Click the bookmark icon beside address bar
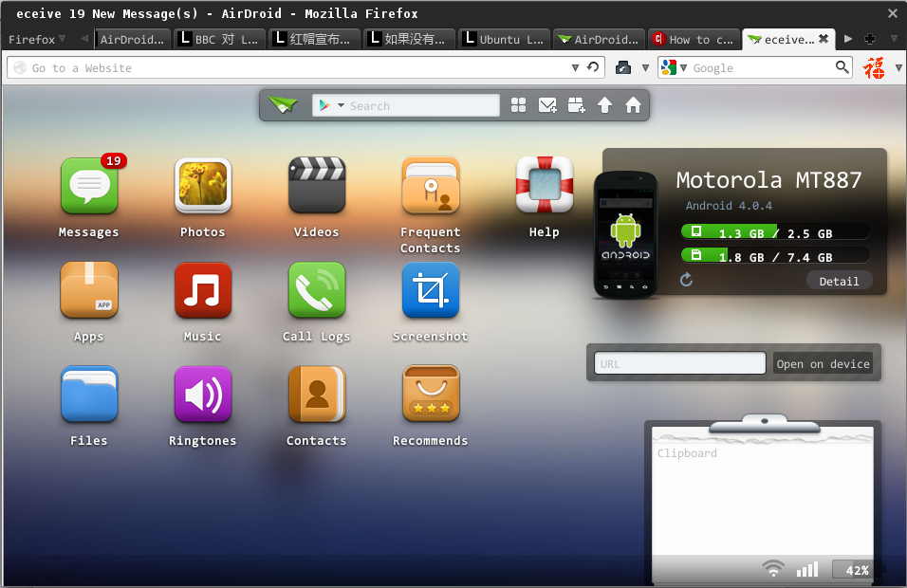The height and width of the screenshot is (588, 907). click(x=623, y=67)
